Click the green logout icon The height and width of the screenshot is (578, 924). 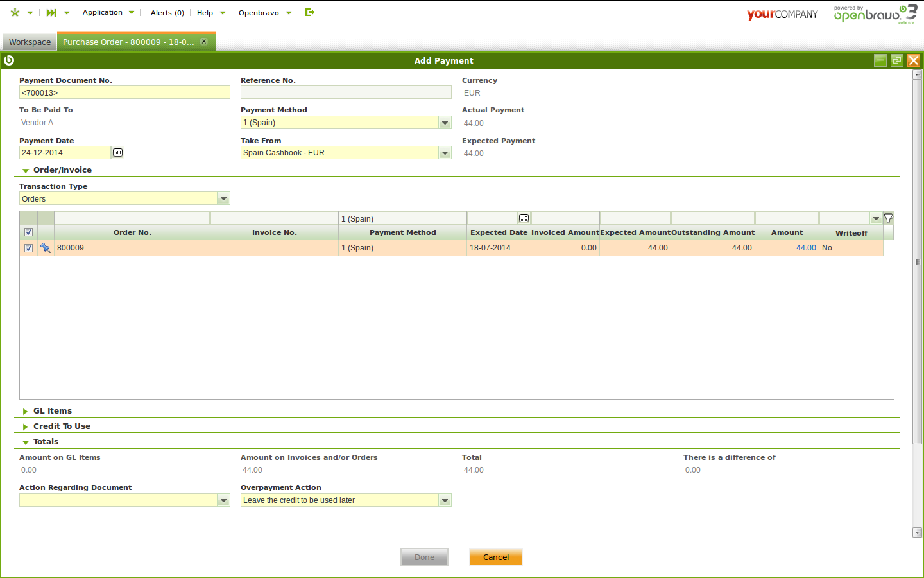pos(310,12)
